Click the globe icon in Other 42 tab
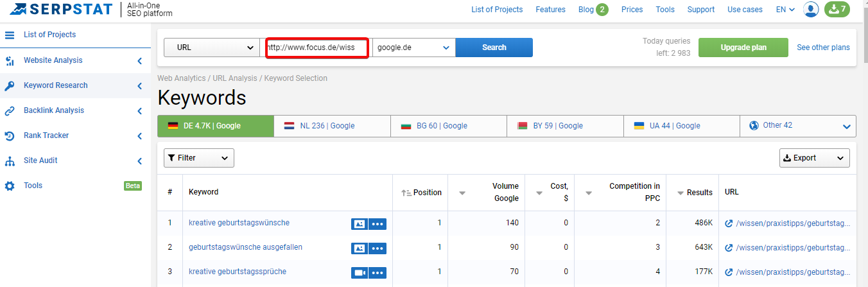The image size is (868, 287). click(754, 126)
